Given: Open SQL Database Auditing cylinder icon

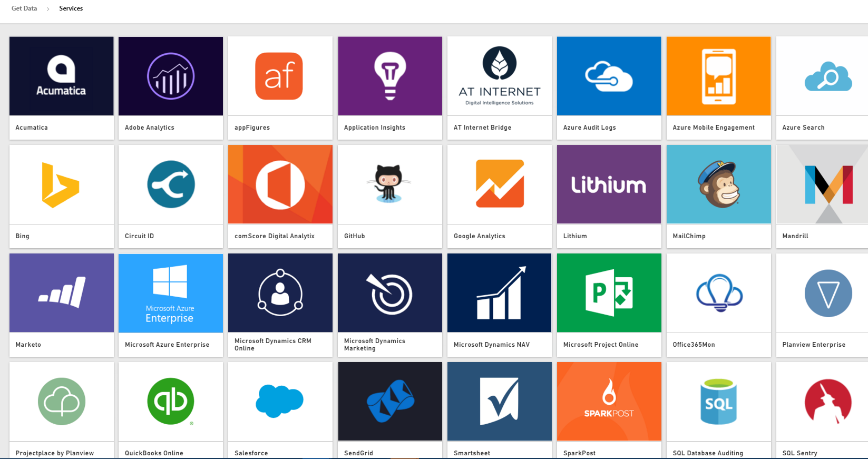Looking at the screenshot, I should 718,402.
